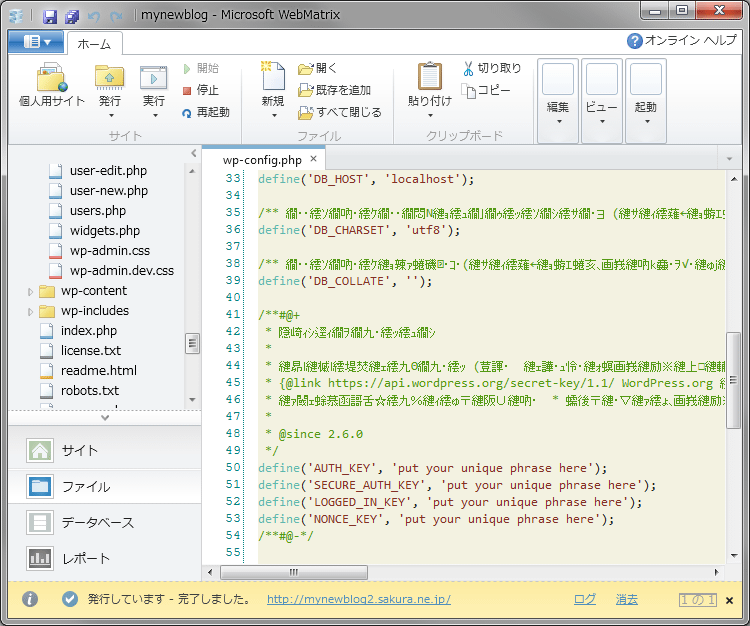
Task: Click 既存を追加 add existing
Action: pyautogui.click(x=334, y=90)
